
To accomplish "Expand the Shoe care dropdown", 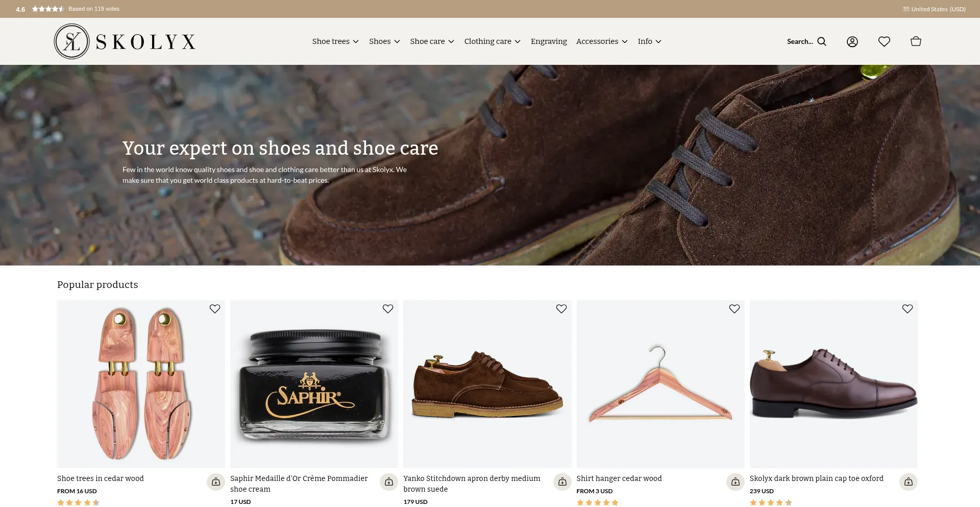I will pos(432,41).
